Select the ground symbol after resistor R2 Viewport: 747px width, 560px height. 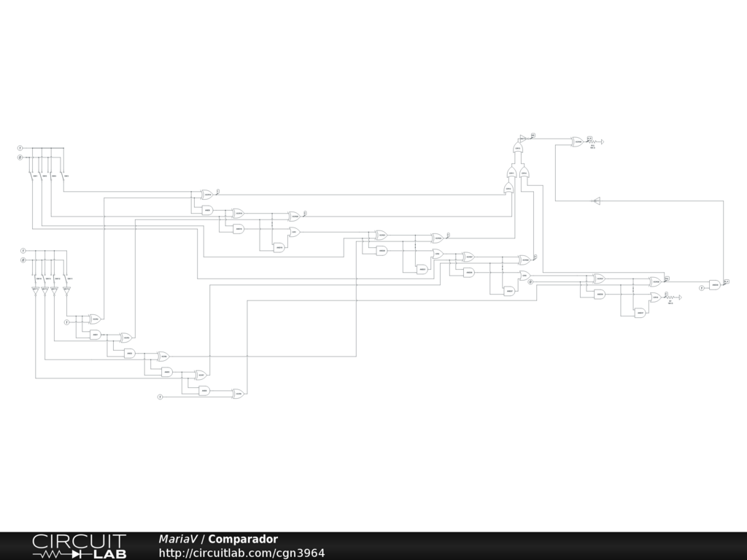tap(603, 141)
